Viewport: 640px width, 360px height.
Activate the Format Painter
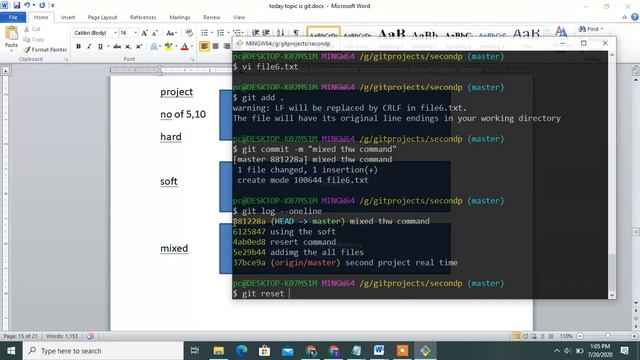point(45,49)
